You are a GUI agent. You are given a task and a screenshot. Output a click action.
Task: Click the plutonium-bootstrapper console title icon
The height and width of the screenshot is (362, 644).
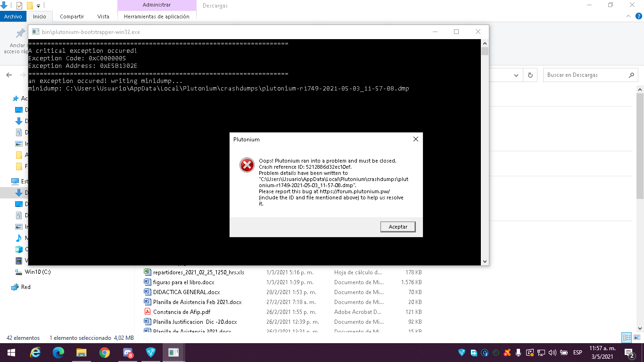[35, 32]
